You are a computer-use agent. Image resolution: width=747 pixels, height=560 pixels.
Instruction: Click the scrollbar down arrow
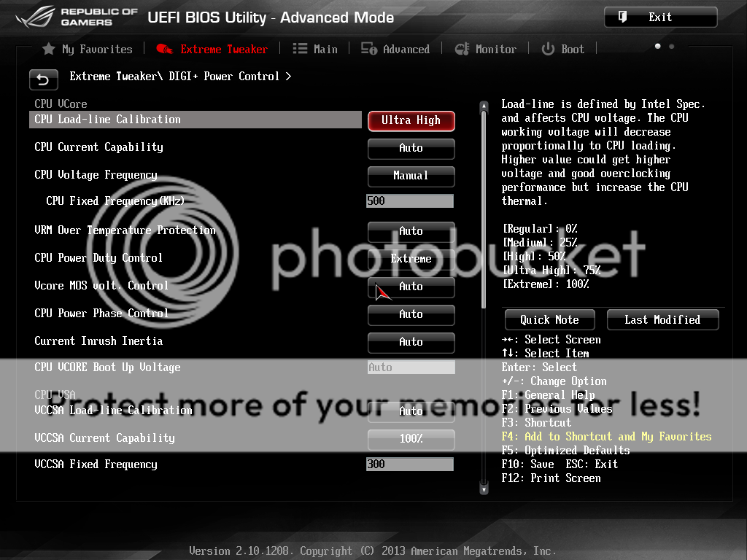tap(483, 489)
